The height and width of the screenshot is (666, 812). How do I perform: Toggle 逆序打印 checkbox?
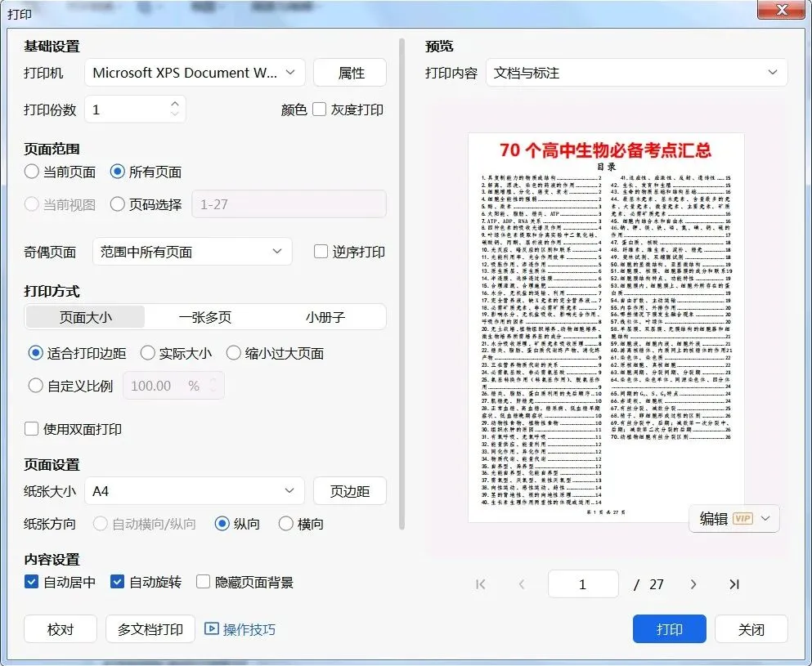pos(321,252)
